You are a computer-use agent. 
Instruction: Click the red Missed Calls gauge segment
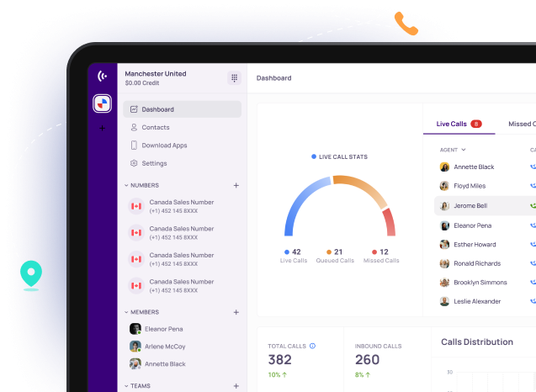pos(390,222)
